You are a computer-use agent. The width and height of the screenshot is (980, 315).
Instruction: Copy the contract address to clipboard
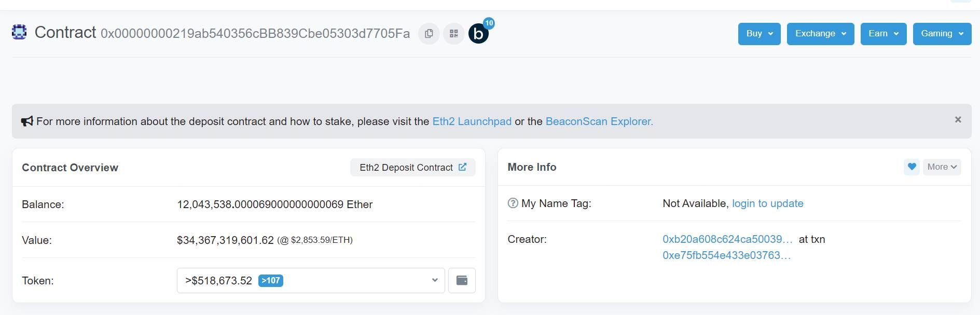pos(429,34)
